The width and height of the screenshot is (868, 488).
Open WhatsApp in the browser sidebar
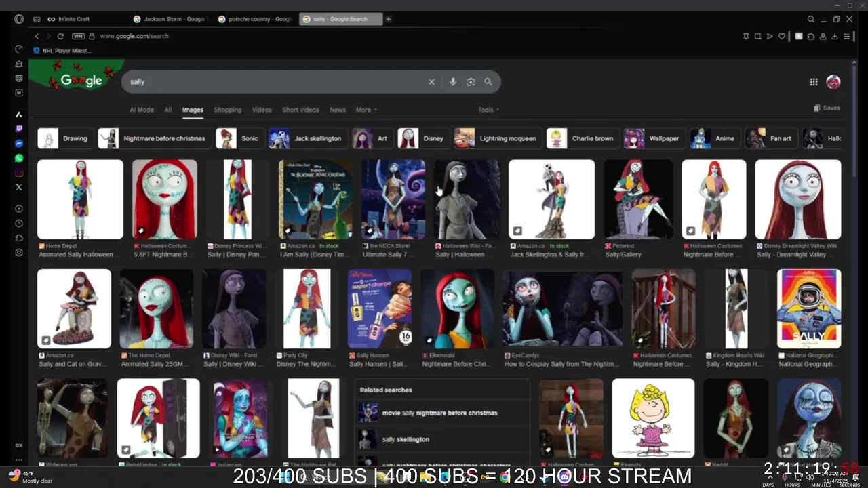(19, 158)
